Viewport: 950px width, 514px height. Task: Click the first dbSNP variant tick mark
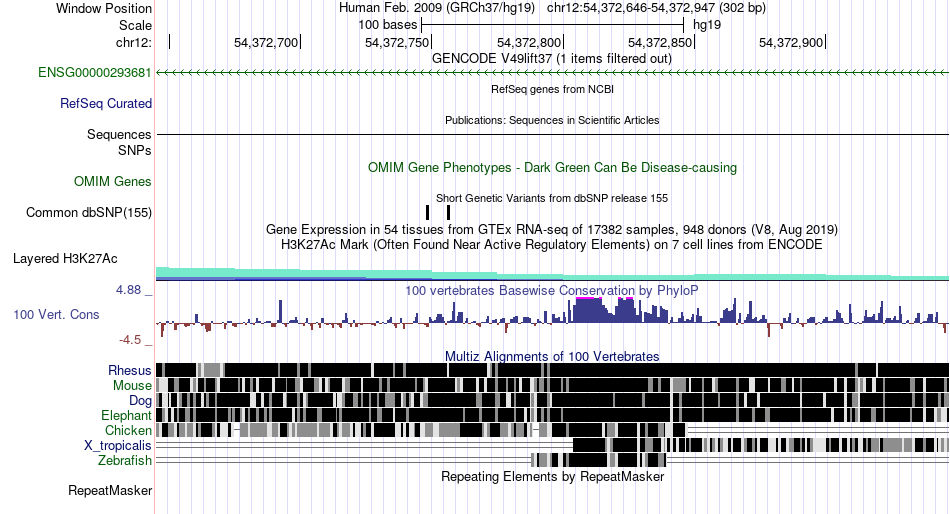(x=428, y=212)
